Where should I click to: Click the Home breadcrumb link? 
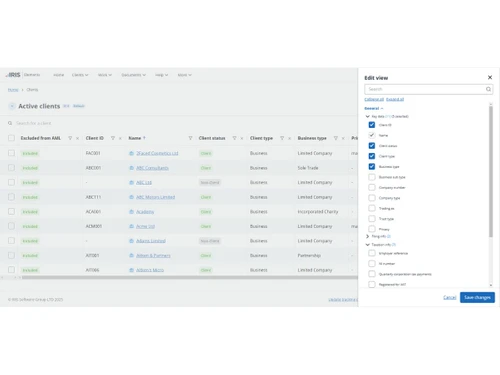pyautogui.click(x=13, y=90)
